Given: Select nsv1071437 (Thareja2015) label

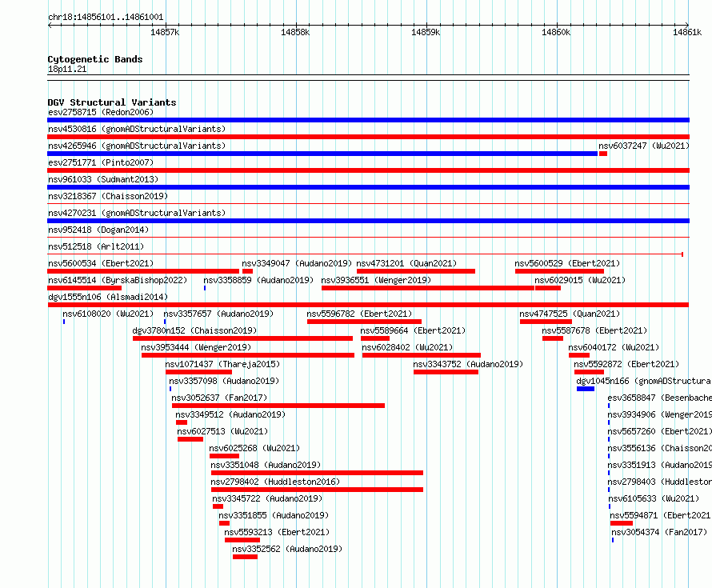Looking at the screenshot, I should (222, 364).
